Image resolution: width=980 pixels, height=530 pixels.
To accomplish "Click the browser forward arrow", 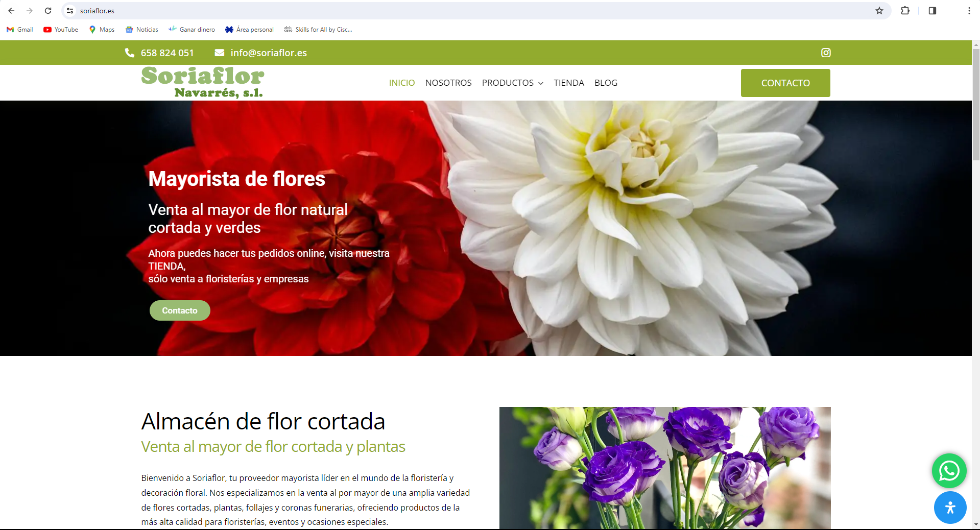I will (x=30, y=11).
